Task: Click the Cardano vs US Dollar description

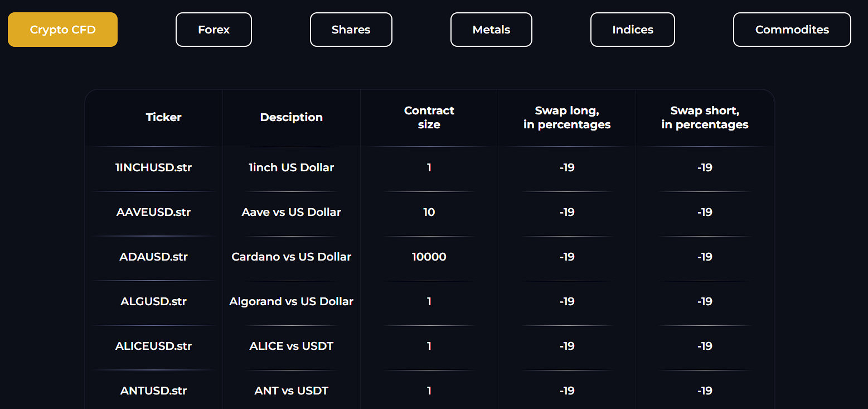Action: pos(292,257)
